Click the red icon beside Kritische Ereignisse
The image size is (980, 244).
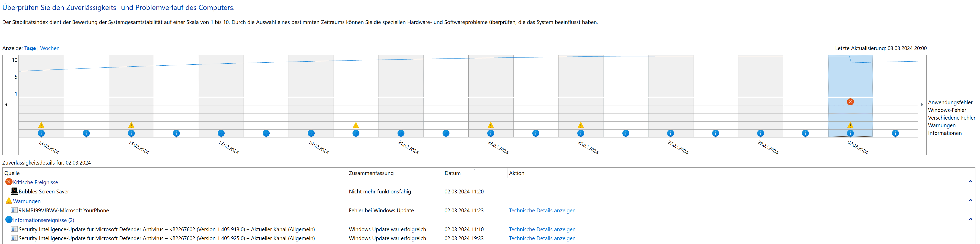[x=9, y=182]
